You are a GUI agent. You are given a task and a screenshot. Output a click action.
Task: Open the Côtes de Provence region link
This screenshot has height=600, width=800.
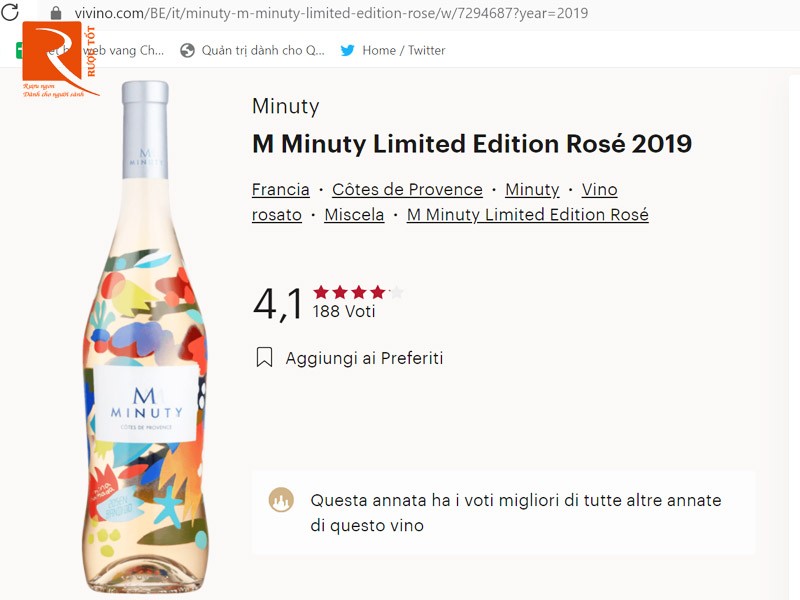click(407, 190)
